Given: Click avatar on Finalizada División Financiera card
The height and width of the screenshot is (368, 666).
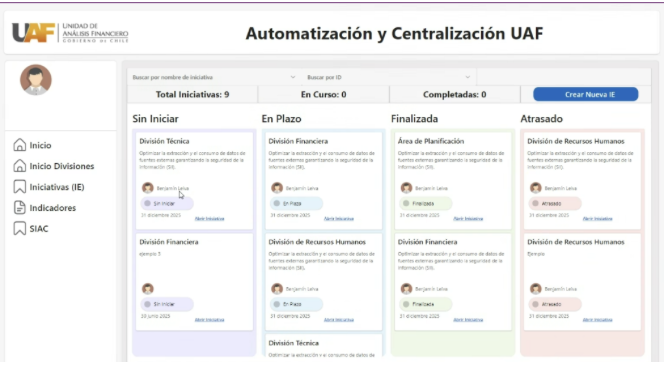Looking at the screenshot, I should 406,289.
